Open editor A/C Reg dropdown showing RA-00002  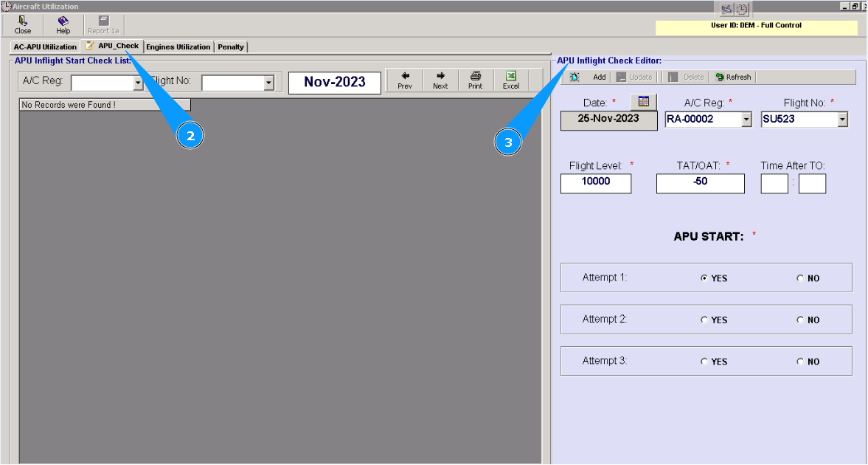(747, 119)
